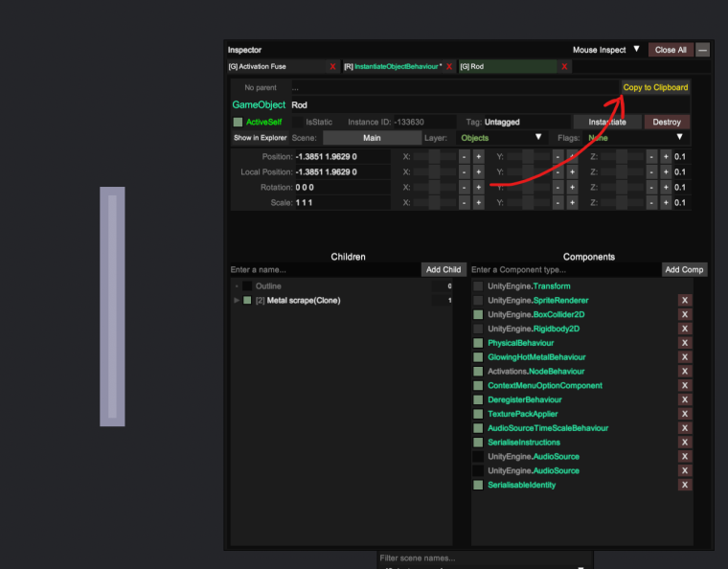Click the GameObject name field showing Rod
The height and width of the screenshot is (569, 728).
pos(489,104)
